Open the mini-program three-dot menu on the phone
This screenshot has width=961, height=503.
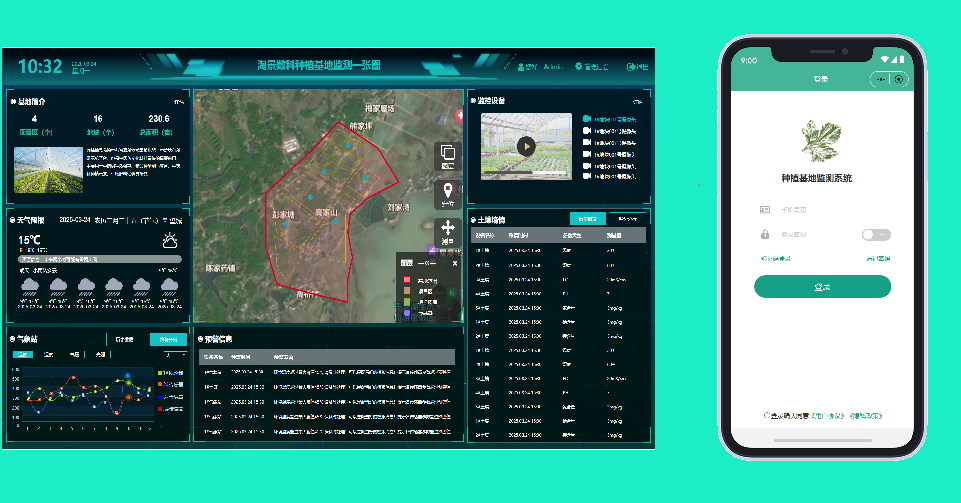point(881,79)
